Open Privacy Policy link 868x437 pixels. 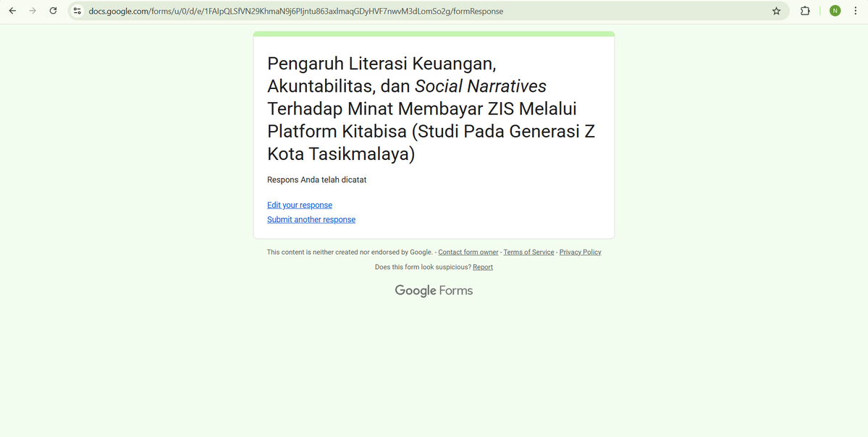[x=580, y=253]
